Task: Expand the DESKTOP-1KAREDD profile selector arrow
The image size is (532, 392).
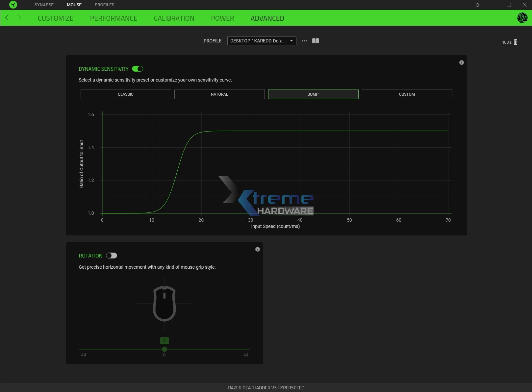Action: tap(291, 41)
